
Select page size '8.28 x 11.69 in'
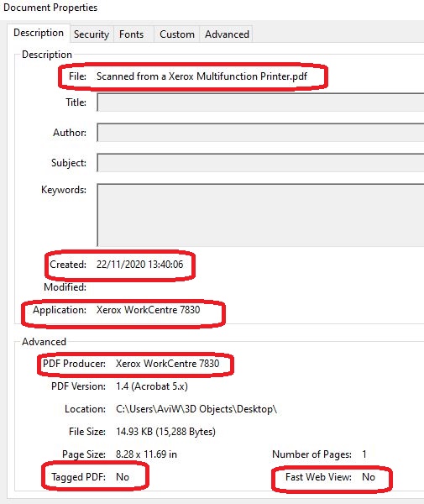(x=146, y=454)
